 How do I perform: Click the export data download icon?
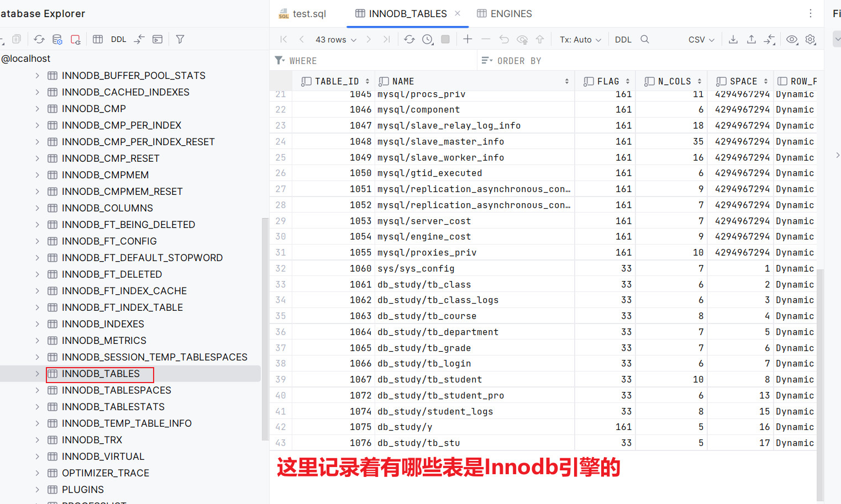coord(733,39)
